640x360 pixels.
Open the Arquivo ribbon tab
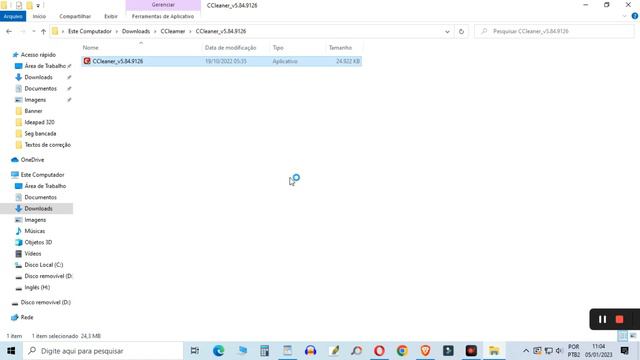point(13,16)
